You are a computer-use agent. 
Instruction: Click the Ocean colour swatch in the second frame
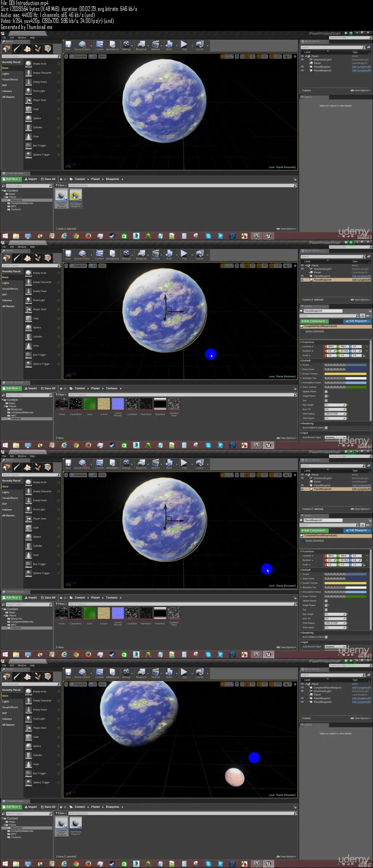tap(345, 365)
